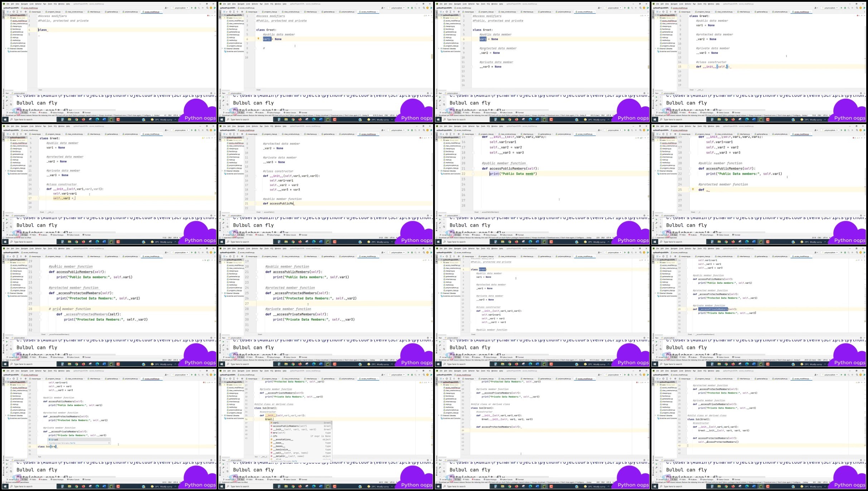Screen dimensions: 868x491
Task: Click 'Next Tip' link under 'Greet.' completion list
Action: [294, 461]
